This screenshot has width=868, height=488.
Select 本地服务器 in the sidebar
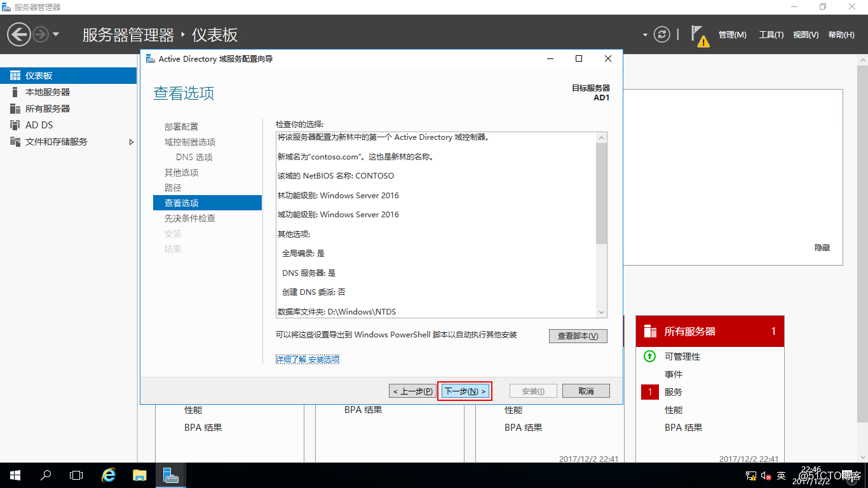click(68, 92)
